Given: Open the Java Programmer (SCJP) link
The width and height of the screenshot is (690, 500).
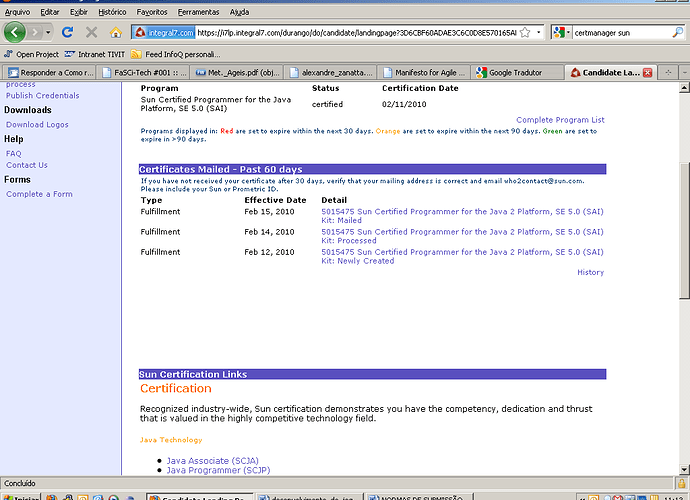Looking at the screenshot, I should click(x=218, y=471).
